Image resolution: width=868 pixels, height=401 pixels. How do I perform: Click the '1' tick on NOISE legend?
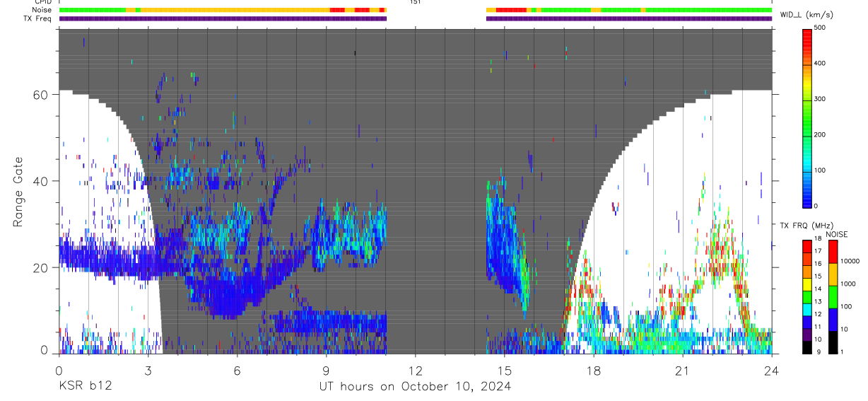[843, 351]
